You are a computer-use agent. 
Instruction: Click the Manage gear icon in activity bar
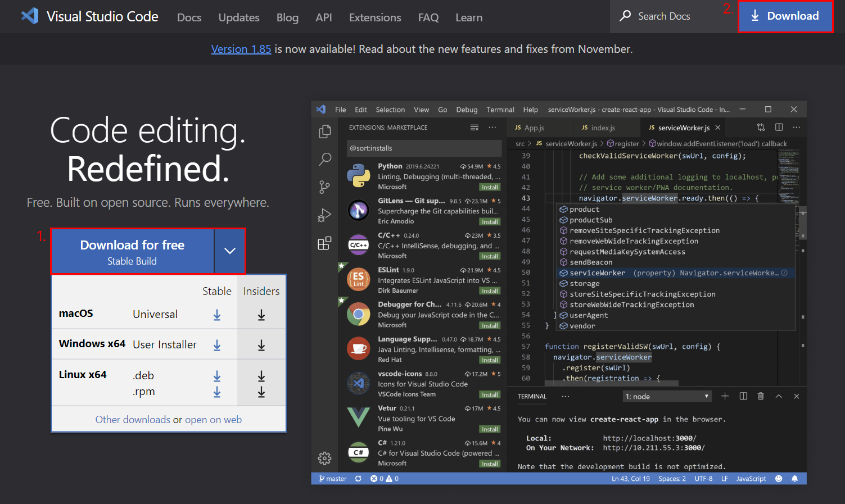[325, 458]
